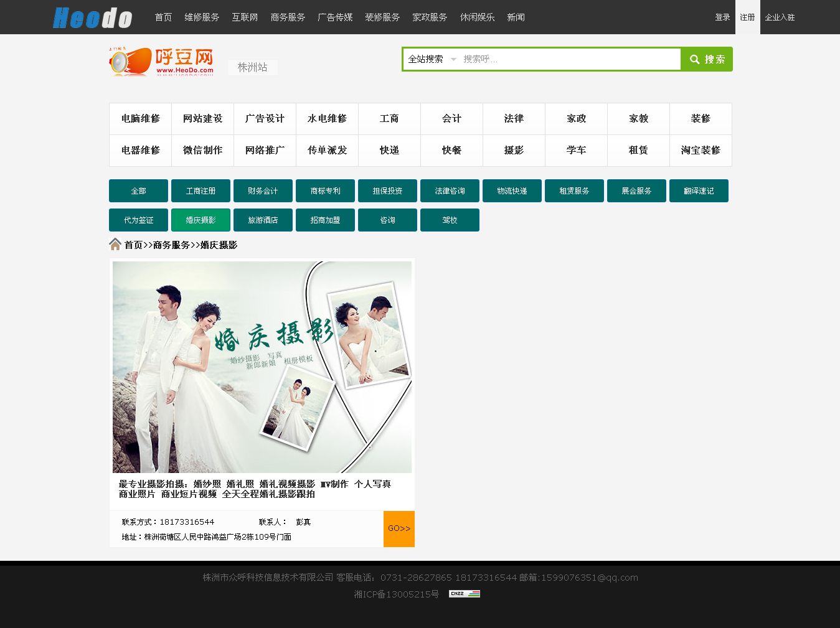Screen dimensions: 840x628
Task: Click the 全部 category filter button
Action: [138, 191]
